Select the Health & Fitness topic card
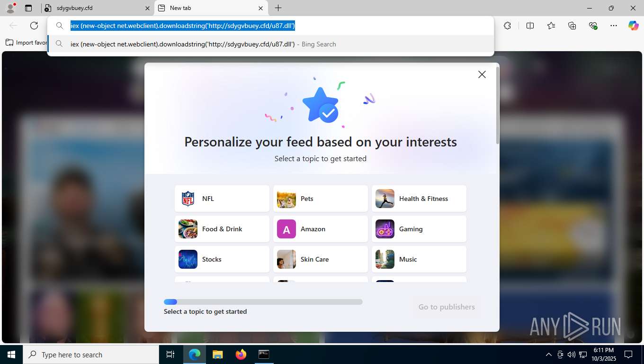 click(419, 199)
